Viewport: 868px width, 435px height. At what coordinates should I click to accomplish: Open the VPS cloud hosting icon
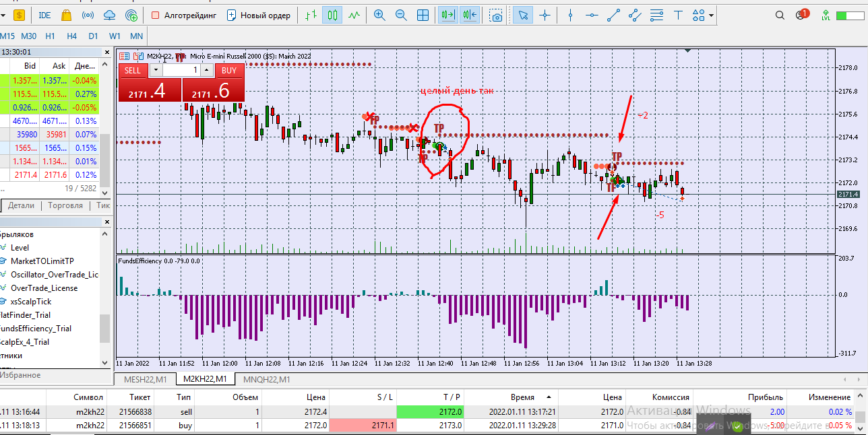click(110, 15)
